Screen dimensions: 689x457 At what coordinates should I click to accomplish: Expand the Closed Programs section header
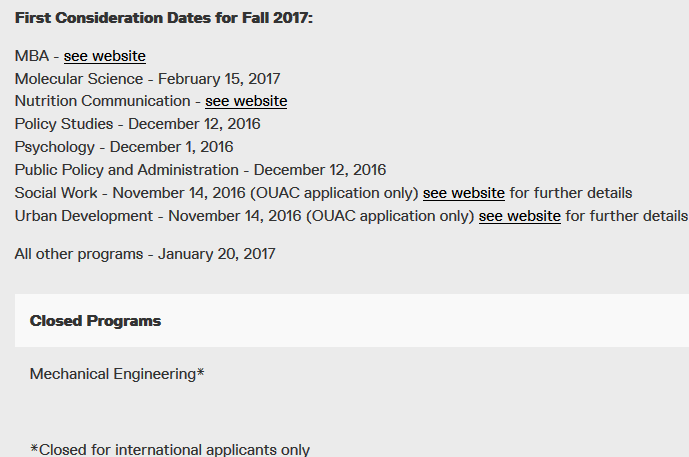pyautogui.click(x=95, y=321)
